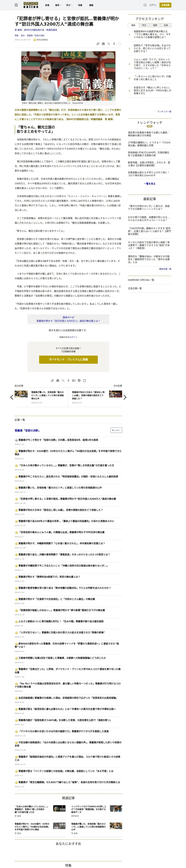Click author link 菅 義偉：第99代内閣総理大臣

[36, 30]
